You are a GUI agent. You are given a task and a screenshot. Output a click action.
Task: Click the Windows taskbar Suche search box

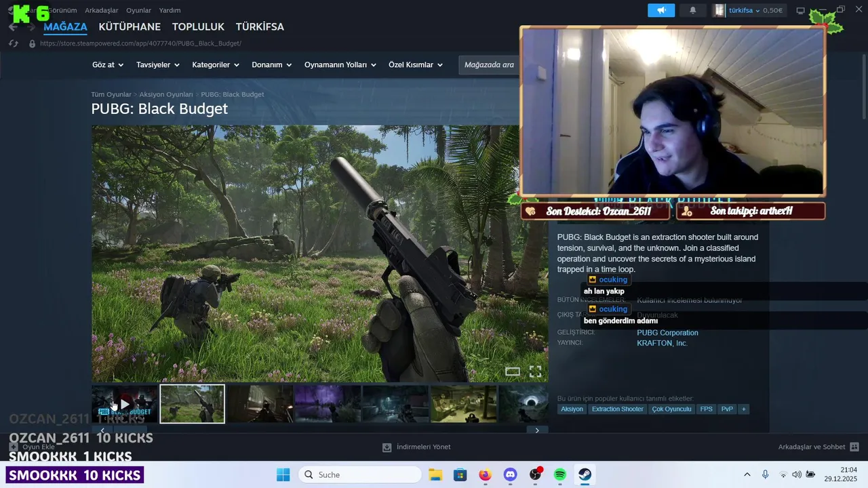pos(359,474)
